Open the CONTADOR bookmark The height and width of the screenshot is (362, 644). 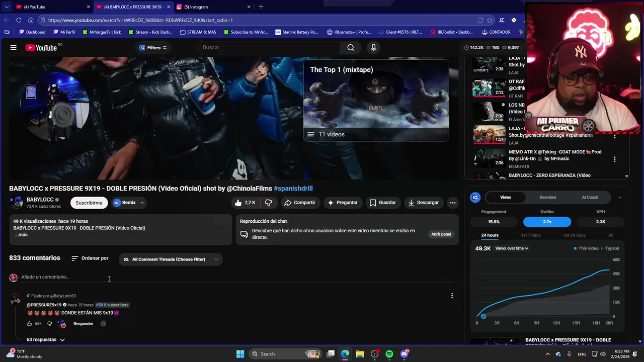496,32
